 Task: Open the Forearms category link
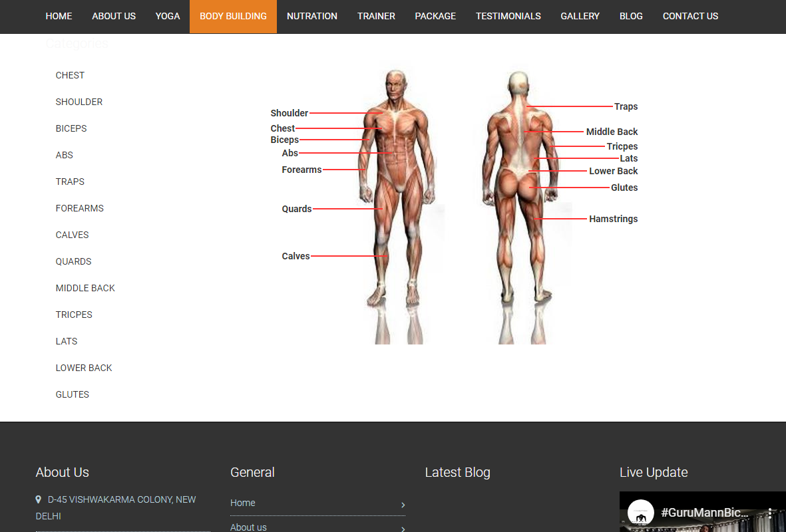pos(80,208)
